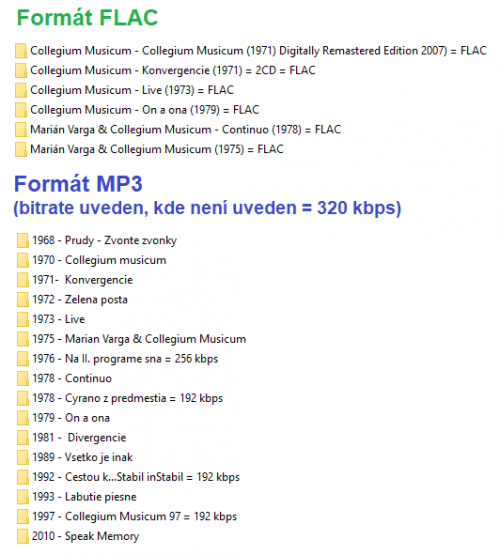Click folder icon beside Continuo (1978) = FLAC
The width and height of the screenshot is (500, 555).
(x=21, y=130)
